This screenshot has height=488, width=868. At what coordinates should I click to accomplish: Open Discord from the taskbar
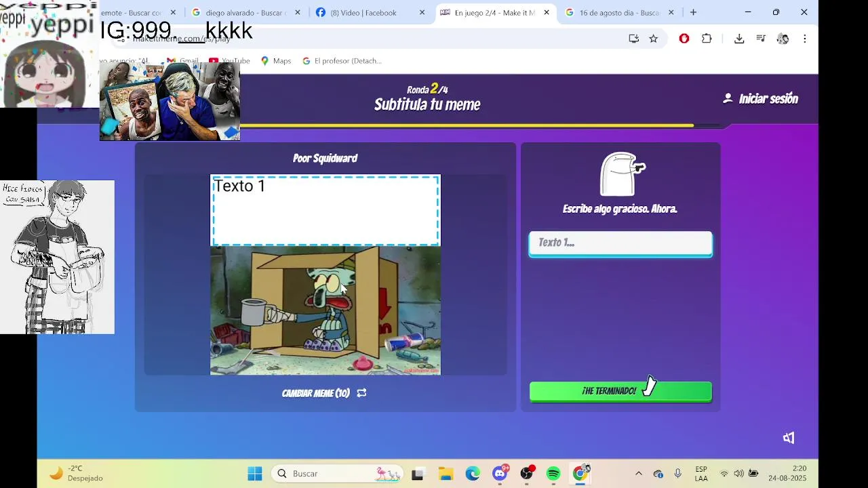(x=500, y=473)
